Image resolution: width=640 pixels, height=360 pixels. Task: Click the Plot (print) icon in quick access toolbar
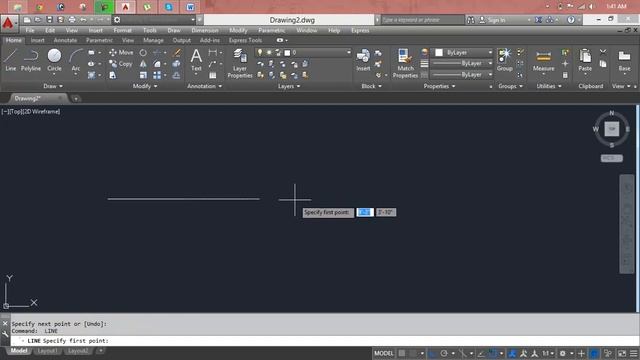coord(72,20)
